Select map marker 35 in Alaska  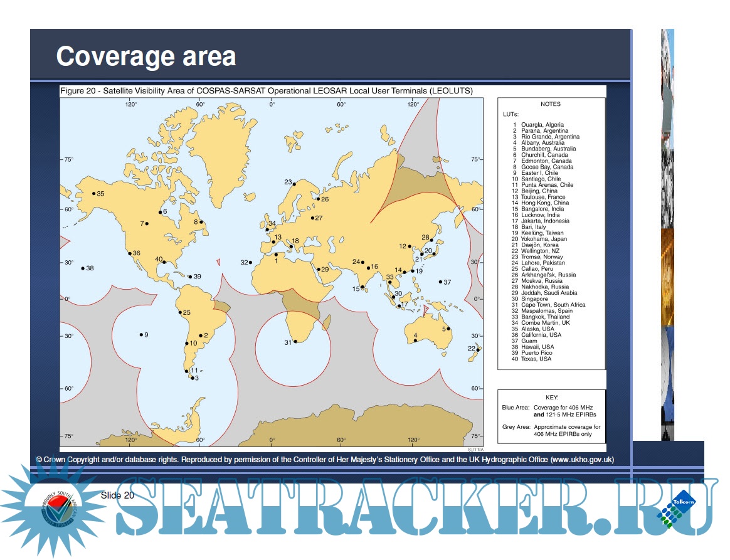pos(93,194)
